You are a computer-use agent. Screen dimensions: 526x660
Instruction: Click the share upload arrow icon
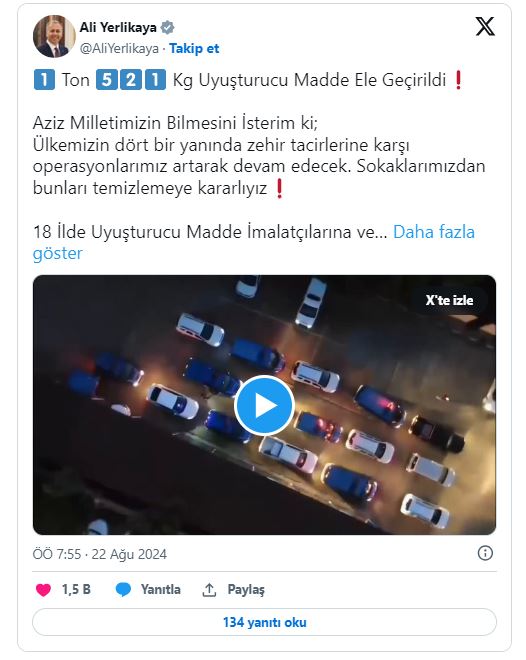click(x=209, y=590)
